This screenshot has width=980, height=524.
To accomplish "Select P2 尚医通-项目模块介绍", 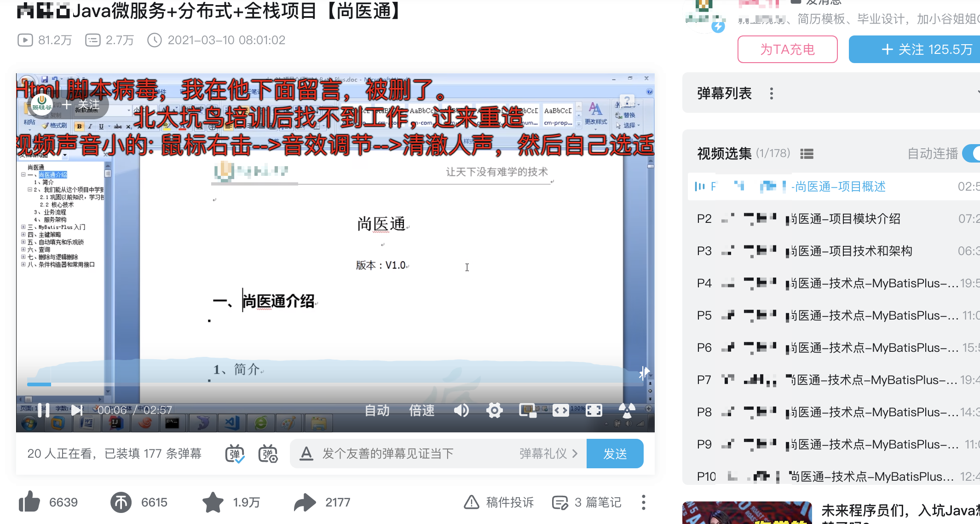I will pos(834,219).
